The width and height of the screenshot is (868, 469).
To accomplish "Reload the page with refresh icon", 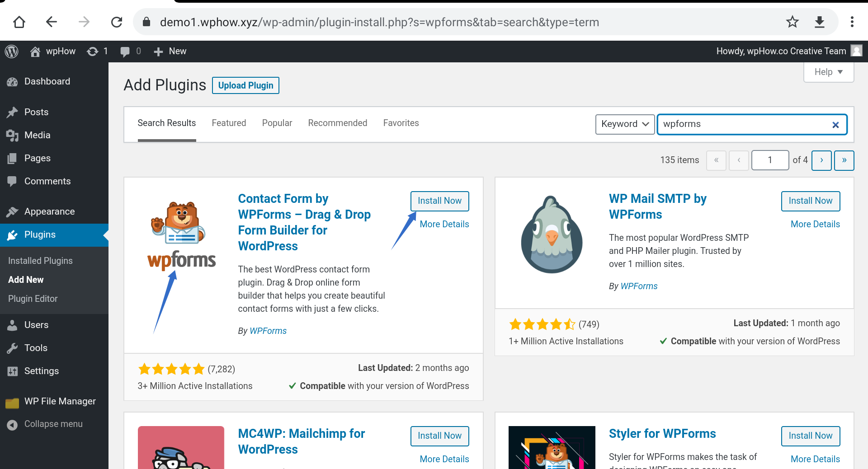I will click(117, 22).
